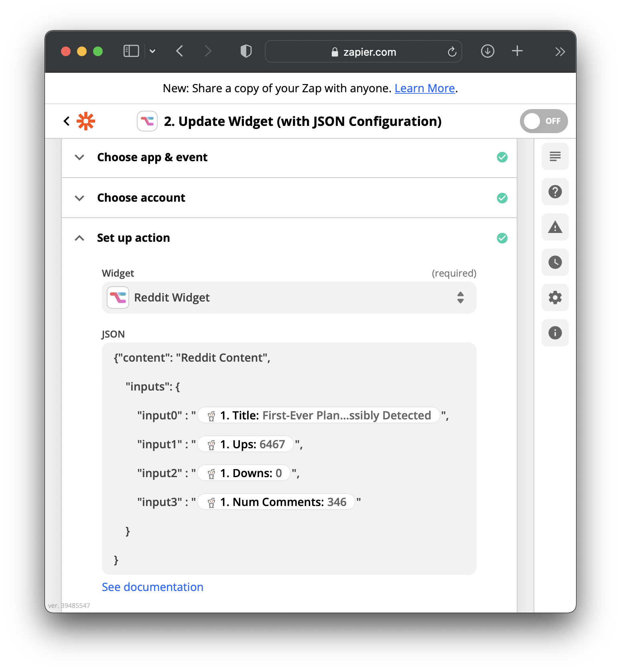Open a new tab with plus button

(517, 51)
